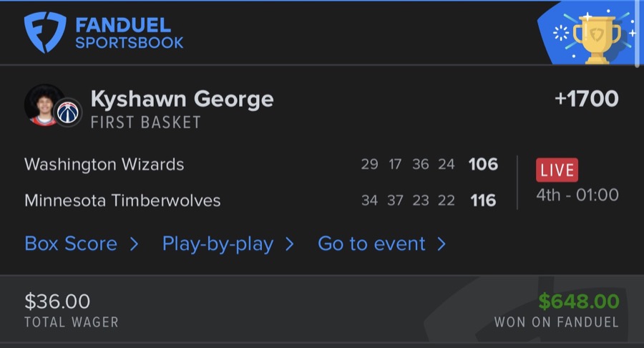Click the chevron next to Go to event
This screenshot has width=644, height=348.
(441, 244)
